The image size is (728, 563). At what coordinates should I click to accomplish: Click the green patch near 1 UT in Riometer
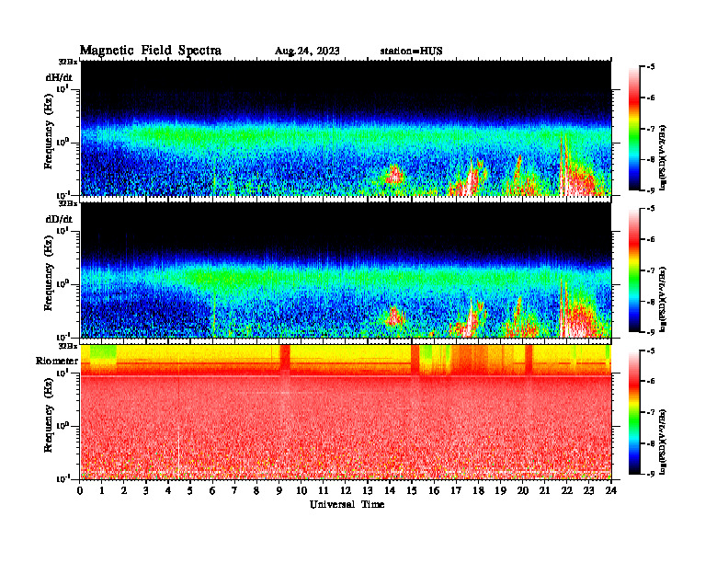point(103,351)
